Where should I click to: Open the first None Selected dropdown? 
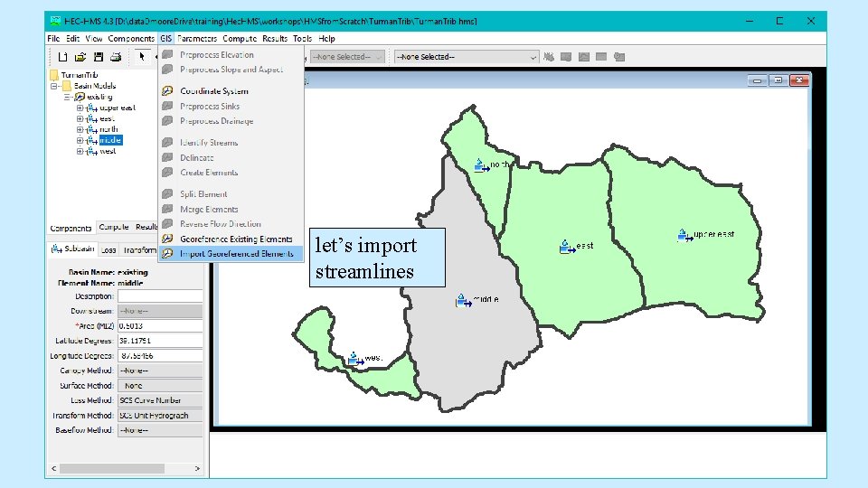click(x=347, y=57)
